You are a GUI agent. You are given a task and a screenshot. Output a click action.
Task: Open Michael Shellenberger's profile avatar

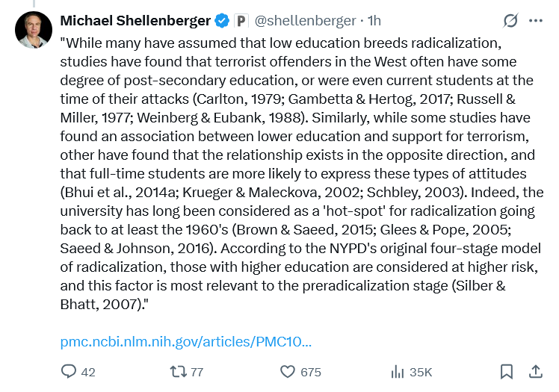pos(34,30)
